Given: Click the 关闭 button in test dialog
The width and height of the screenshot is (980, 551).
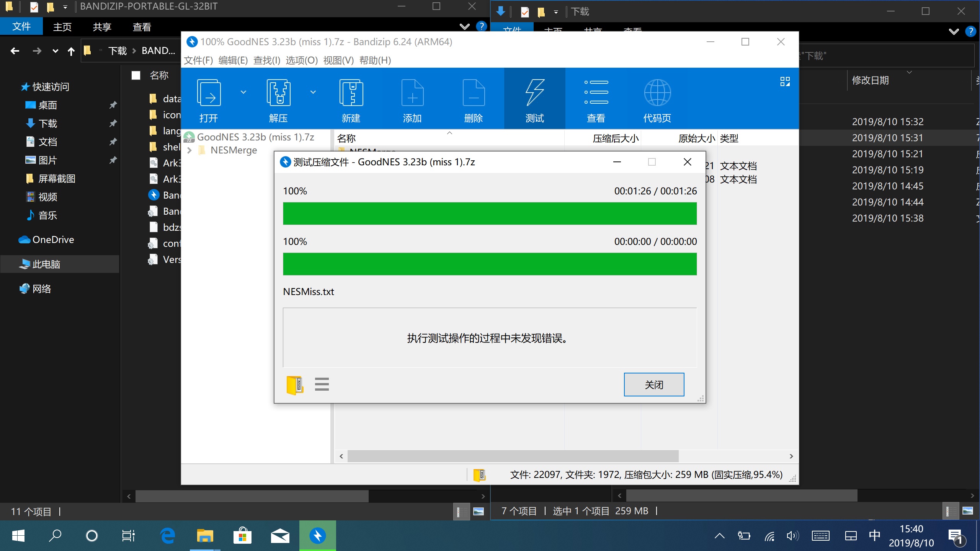Looking at the screenshot, I should pyautogui.click(x=654, y=385).
